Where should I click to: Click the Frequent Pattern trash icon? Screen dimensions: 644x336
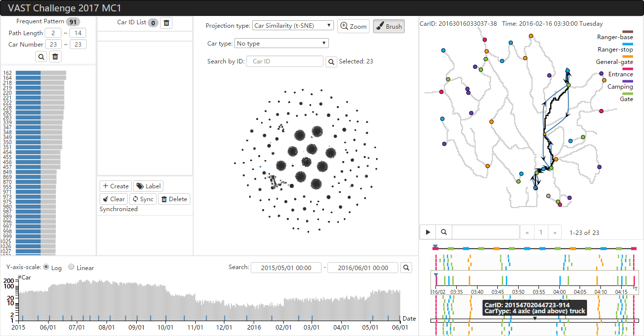(x=55, y=57)
